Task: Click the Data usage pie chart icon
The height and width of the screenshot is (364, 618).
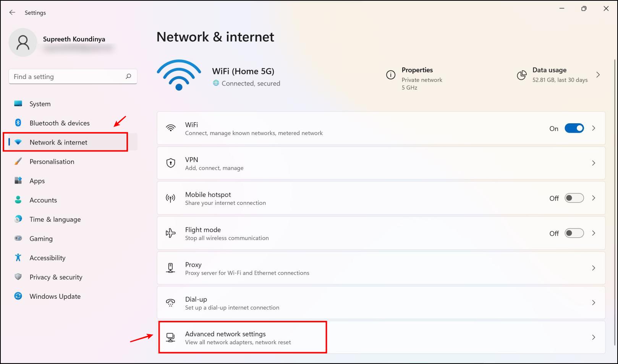Action: click(521, 75)
